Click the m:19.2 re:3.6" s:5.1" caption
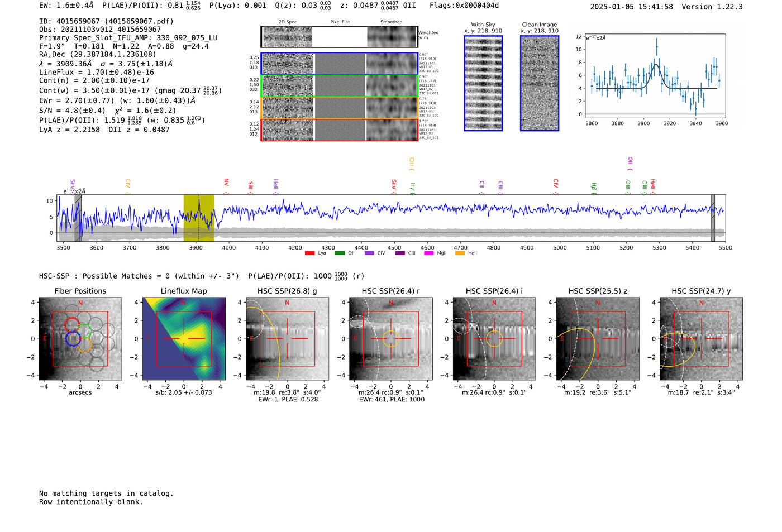 click(x=598, y=392)
